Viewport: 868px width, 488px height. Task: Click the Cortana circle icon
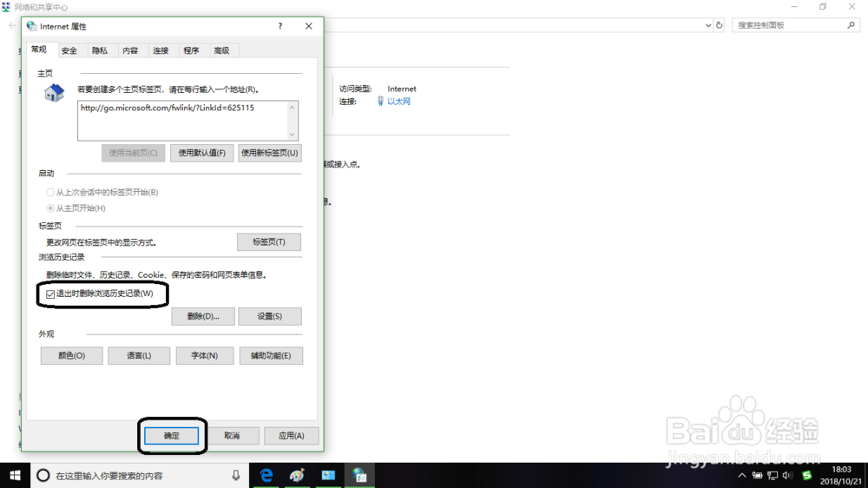(43, 475)
